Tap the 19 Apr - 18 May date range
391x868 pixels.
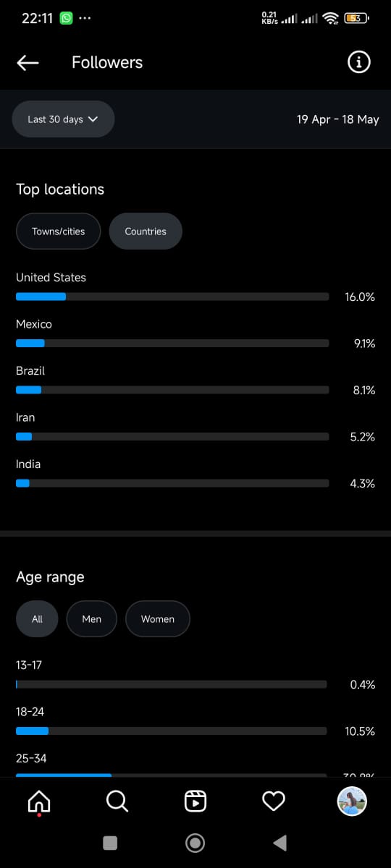tap(337, 119)
